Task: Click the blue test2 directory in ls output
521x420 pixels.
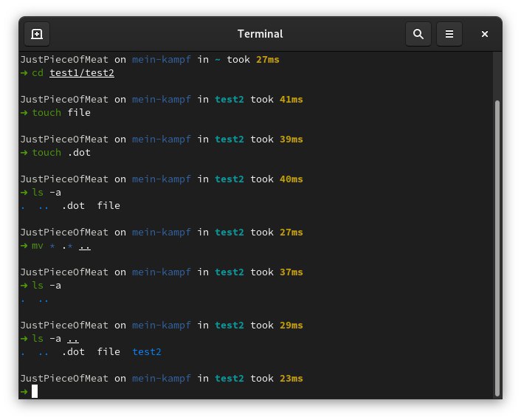Action: pos(147,352)
